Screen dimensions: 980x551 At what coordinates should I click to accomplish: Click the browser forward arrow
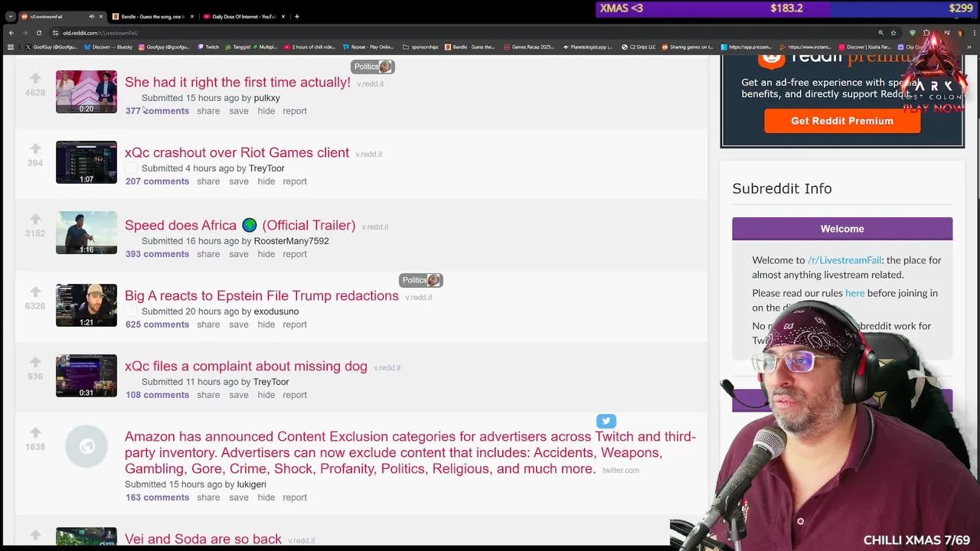click(x=24, y=33)
